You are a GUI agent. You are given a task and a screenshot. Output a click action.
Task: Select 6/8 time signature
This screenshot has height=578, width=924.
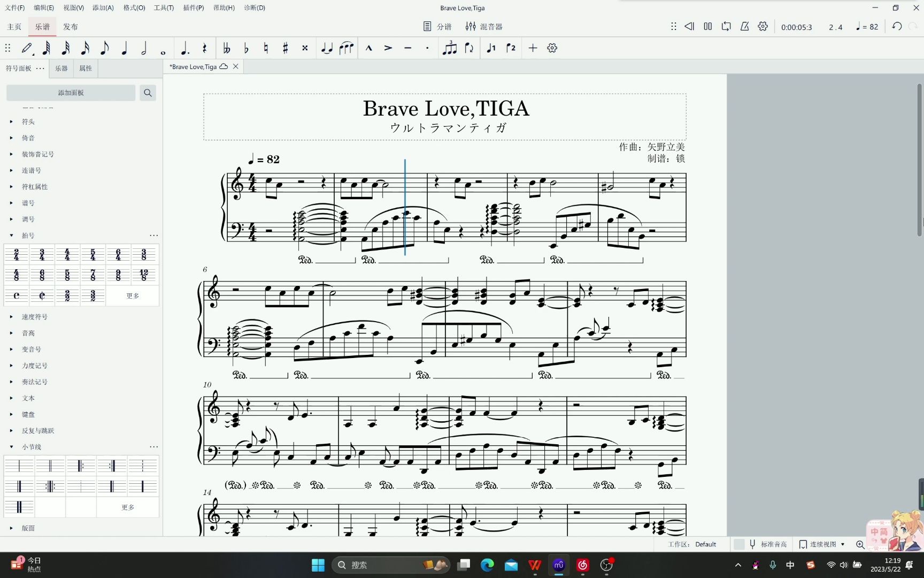tap(42, 275)
